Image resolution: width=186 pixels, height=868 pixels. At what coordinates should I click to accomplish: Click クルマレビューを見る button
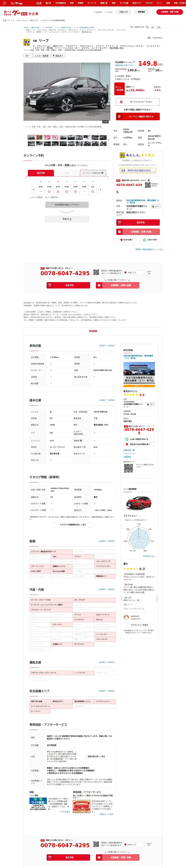click(x=139, y=625)
